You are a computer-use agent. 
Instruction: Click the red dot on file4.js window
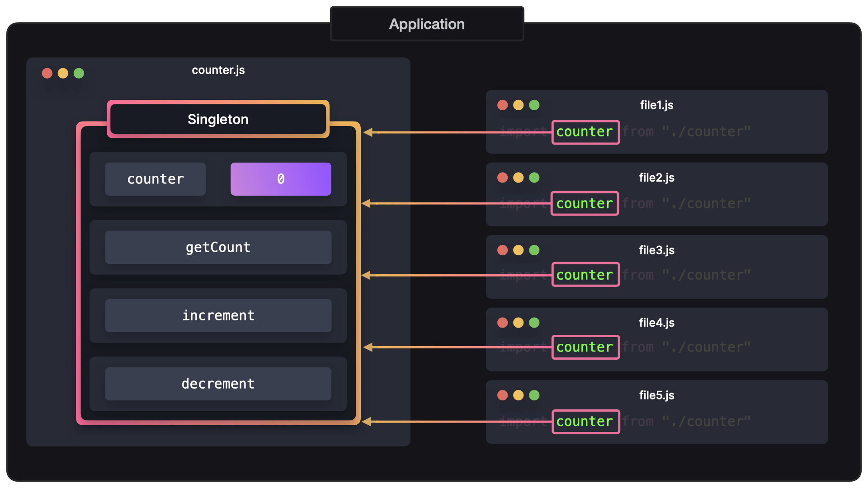pos(502,323)
